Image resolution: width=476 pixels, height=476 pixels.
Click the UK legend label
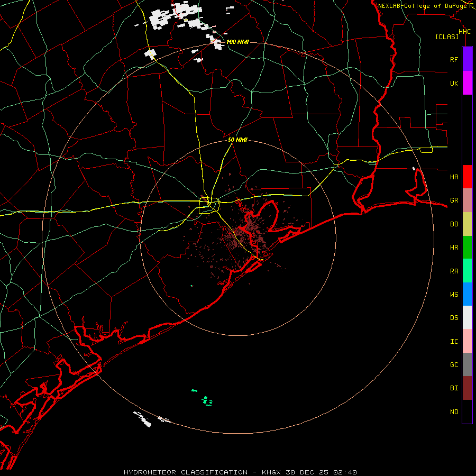tap(454, 83)
